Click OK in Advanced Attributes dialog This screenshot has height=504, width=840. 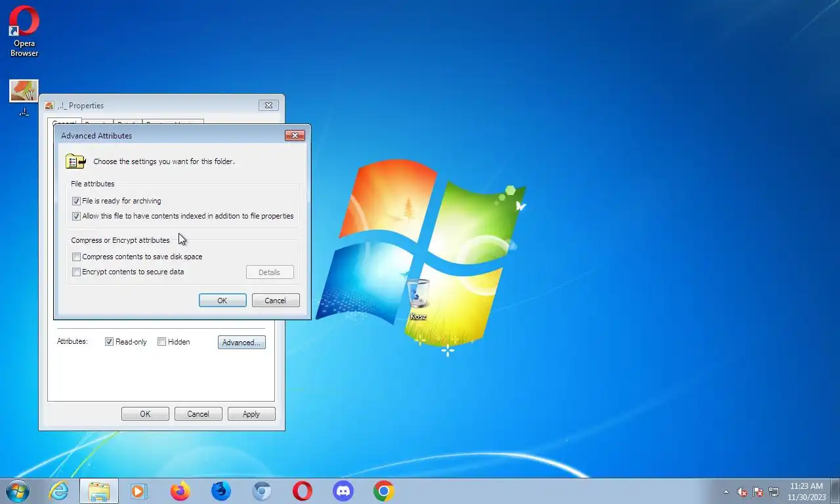[x=222, y=301]
